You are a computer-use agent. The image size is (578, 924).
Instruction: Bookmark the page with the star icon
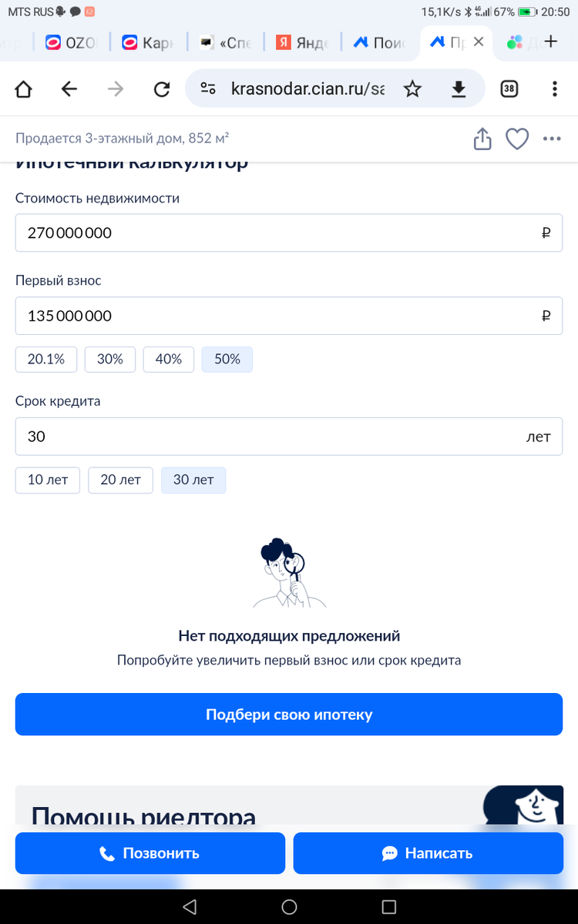413,89
